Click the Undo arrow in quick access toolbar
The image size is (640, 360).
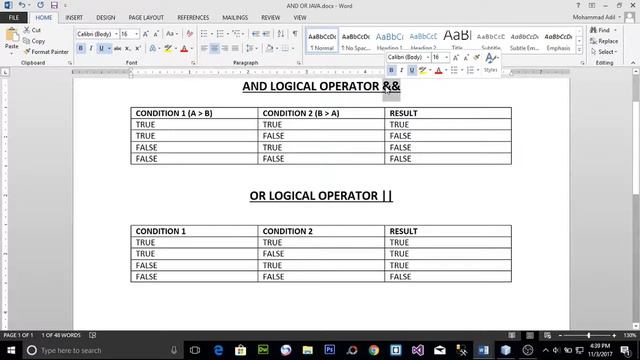(x=22, y=5)
